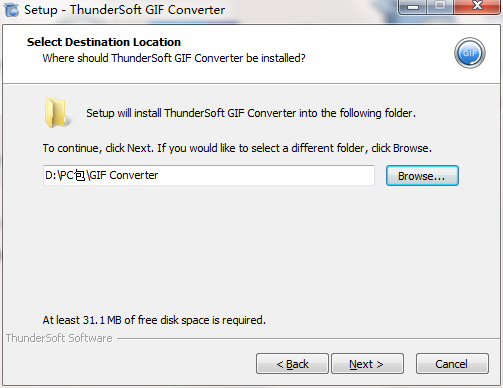Click the grayed-out maximize window button

tap(440, 7)
